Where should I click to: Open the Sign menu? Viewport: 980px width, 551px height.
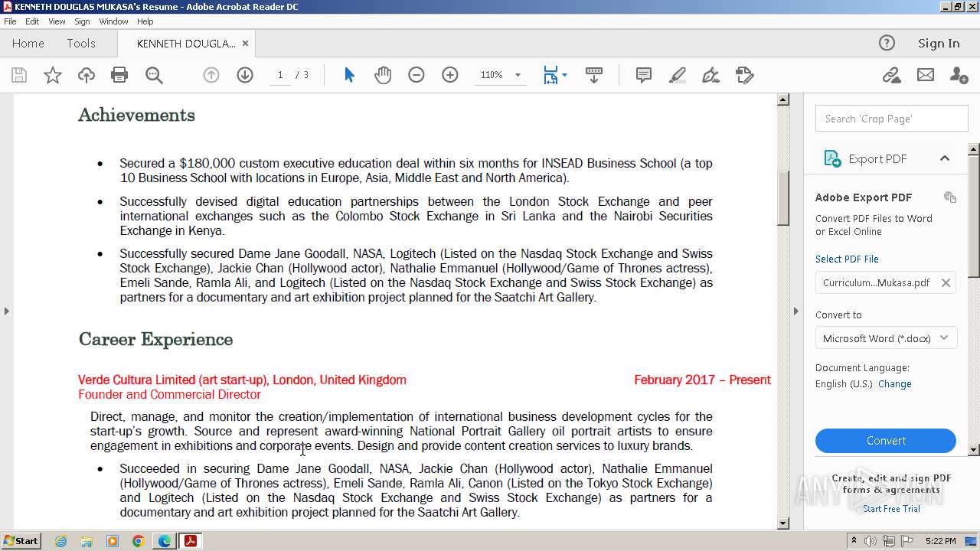pyautogui.click(x=82, y=21)
